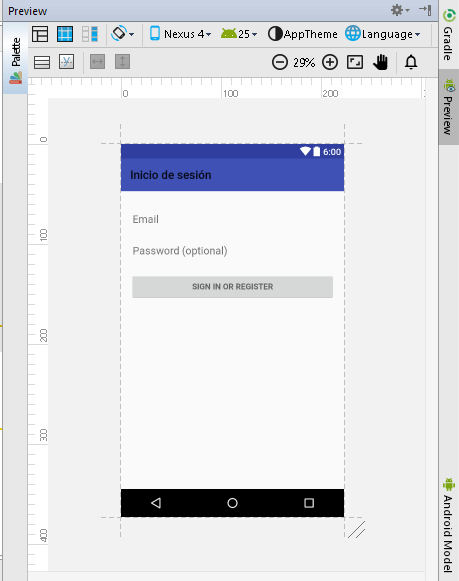The height and width of the screenshot is (581, 459).
Task: Select the Design surface view icon
Action: coord(40,34)
